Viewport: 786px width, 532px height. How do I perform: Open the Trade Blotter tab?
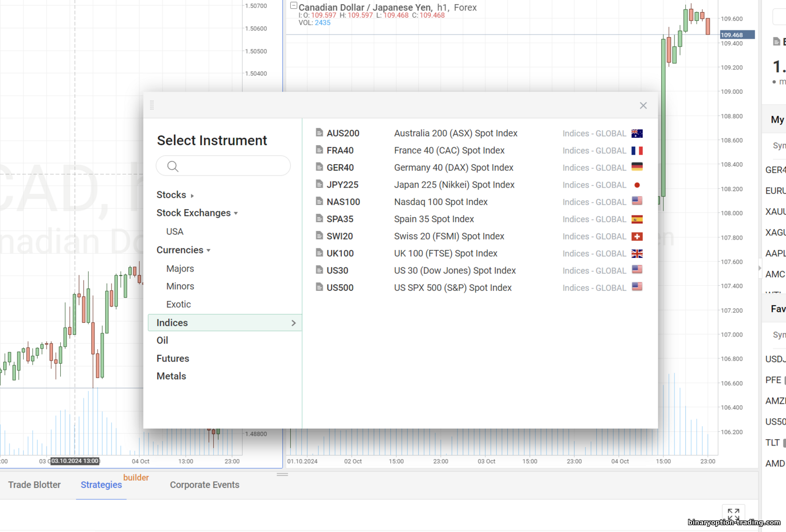tap(35, 485)
